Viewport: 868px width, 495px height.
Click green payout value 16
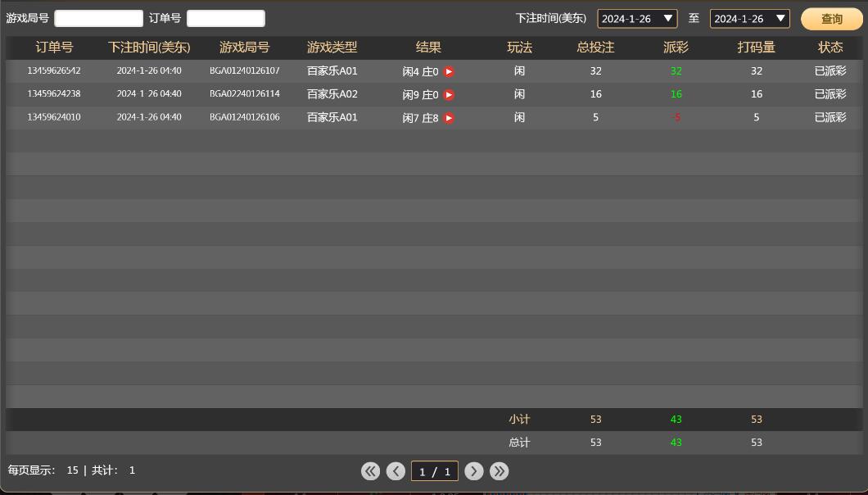pyautogui.click(x=676, y=94)
